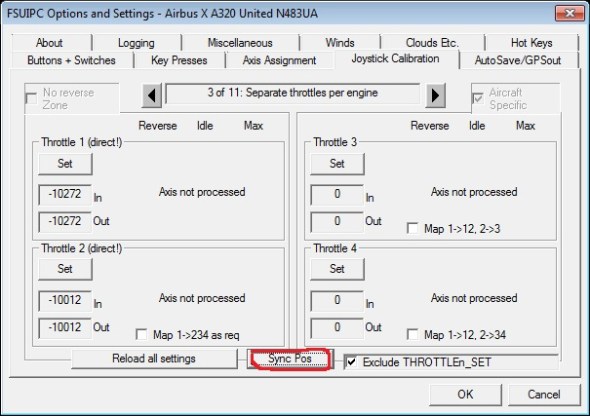This screenshot has height=416, width=590.
Task: Open the About tab
Action: [49, 43]
